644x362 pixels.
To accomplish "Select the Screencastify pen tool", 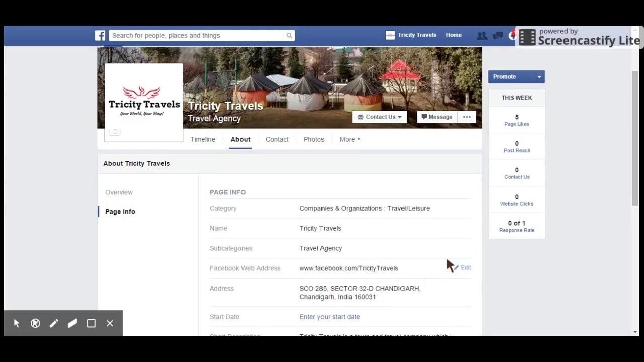I will (54, 323).
